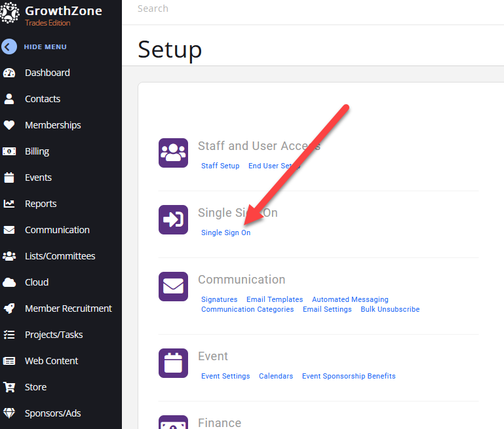Click the purple Event calendar icon
Viewport: 504px width, 429px height.
pos(173,363)
